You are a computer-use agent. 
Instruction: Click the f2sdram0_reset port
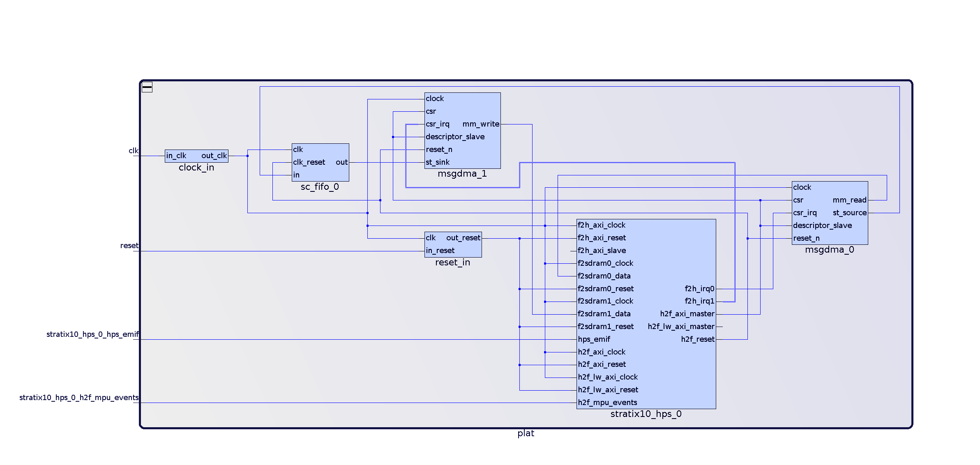[606, 289]
